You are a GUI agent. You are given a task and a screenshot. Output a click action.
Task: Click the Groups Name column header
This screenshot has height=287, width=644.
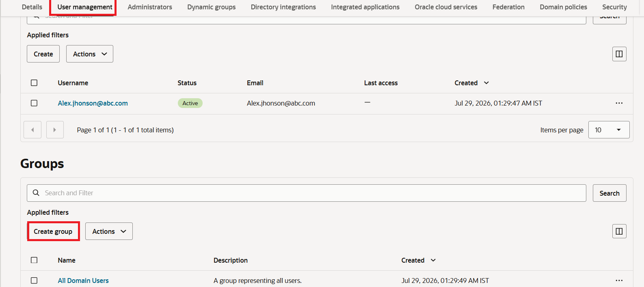67,260
